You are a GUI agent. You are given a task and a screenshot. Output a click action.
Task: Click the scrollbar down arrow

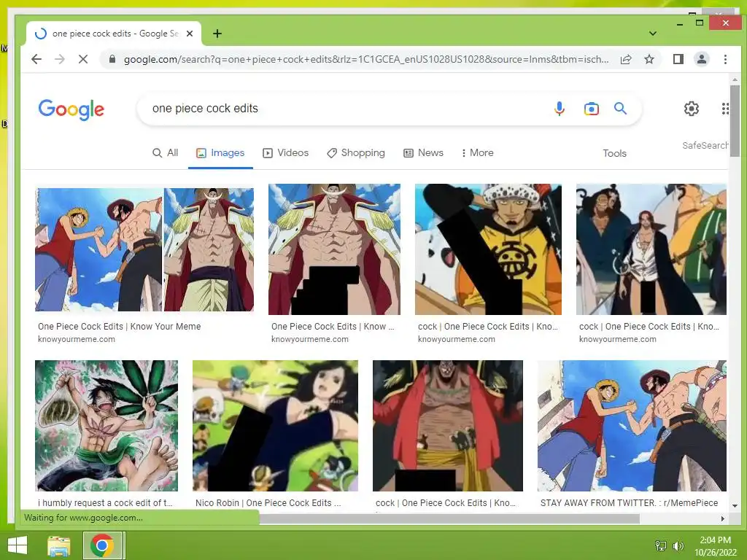(735, 506)
